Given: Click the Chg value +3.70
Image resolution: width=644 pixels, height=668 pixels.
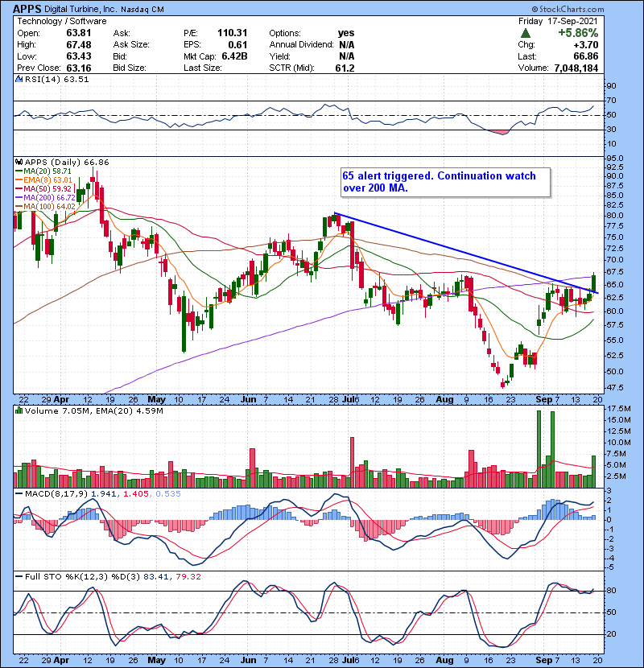Looking at the screenshot, I should click(x=585, y=44).
